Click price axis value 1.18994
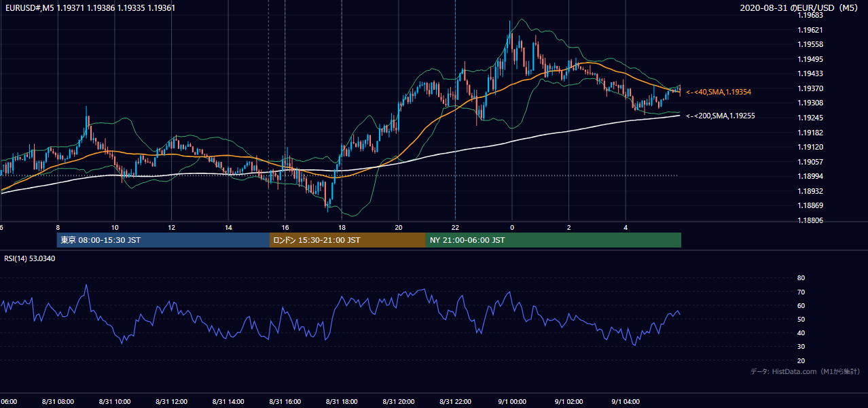Image resolution: width=868 pixels, height=408 pixels. 810,176
